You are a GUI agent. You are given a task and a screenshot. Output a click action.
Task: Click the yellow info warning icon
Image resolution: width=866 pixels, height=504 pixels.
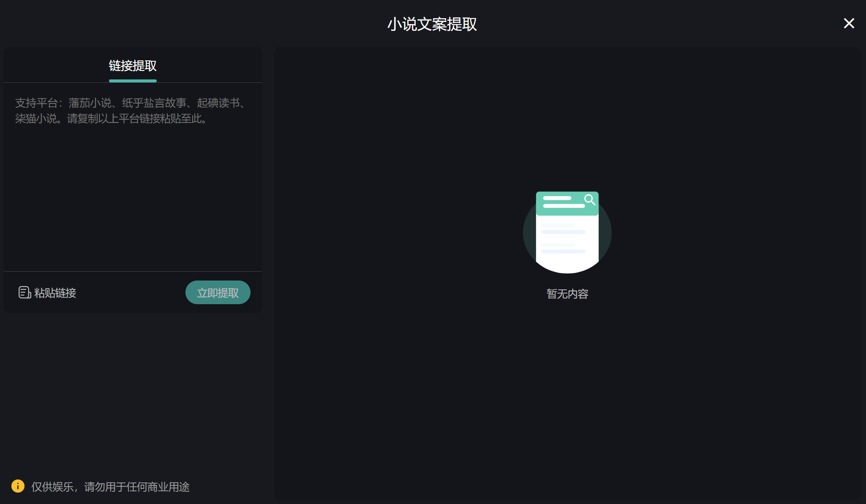(x=18, y=486)
